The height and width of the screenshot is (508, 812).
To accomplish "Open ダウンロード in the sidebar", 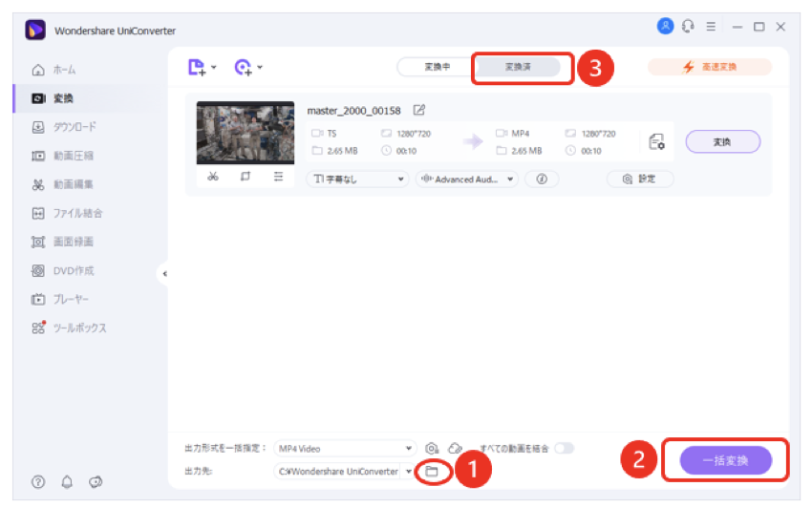I will 64,127.
